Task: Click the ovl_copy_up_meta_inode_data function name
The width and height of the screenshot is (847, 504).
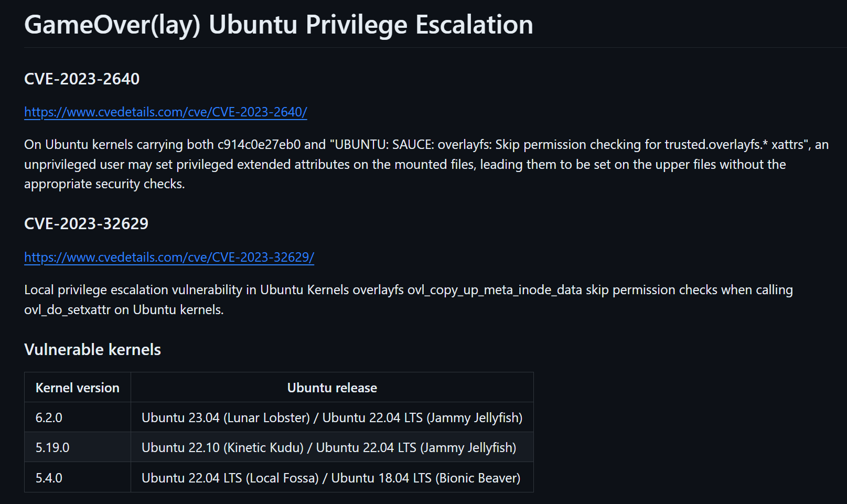Action: (495, 290)
